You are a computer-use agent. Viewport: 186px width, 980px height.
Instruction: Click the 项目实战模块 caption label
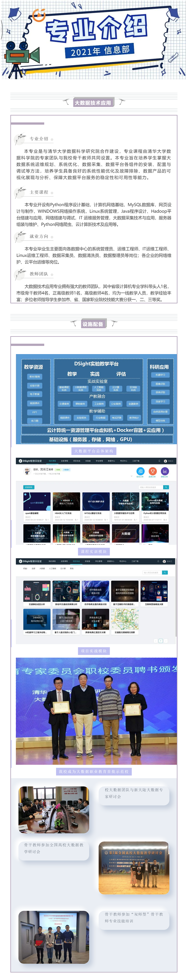point(94,651)
